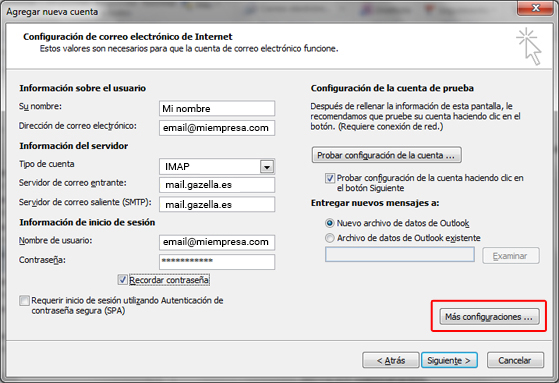Click the Dirección de correo electrónico field
This screenshot has height=383, width=559.
tap(217, 128)
